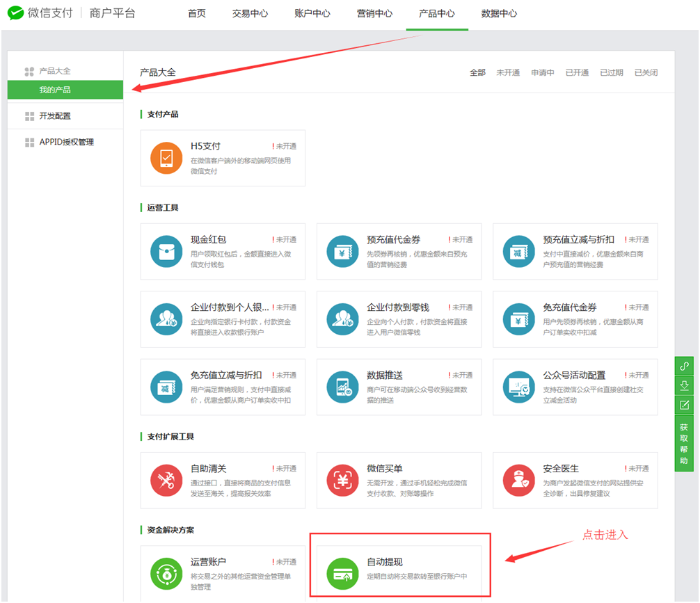Click the 产品大全 sidebar icon

click(x=29, y=72)
